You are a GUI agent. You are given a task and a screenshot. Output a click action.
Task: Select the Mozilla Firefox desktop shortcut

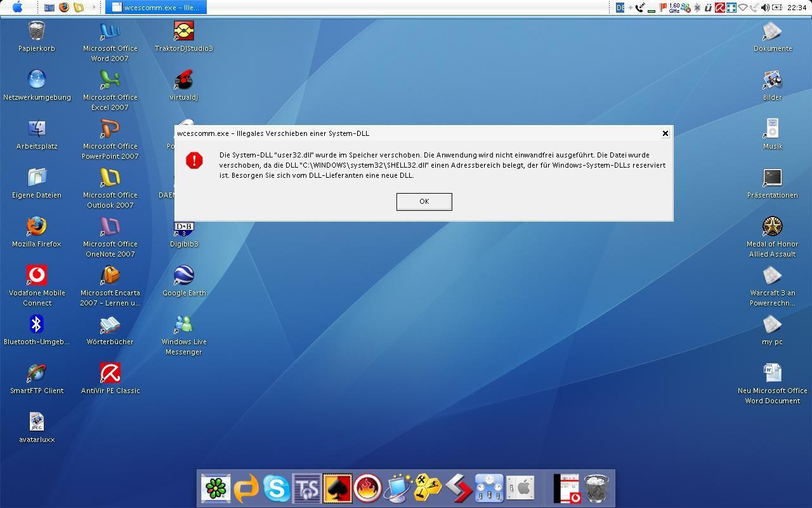[37, 232]
